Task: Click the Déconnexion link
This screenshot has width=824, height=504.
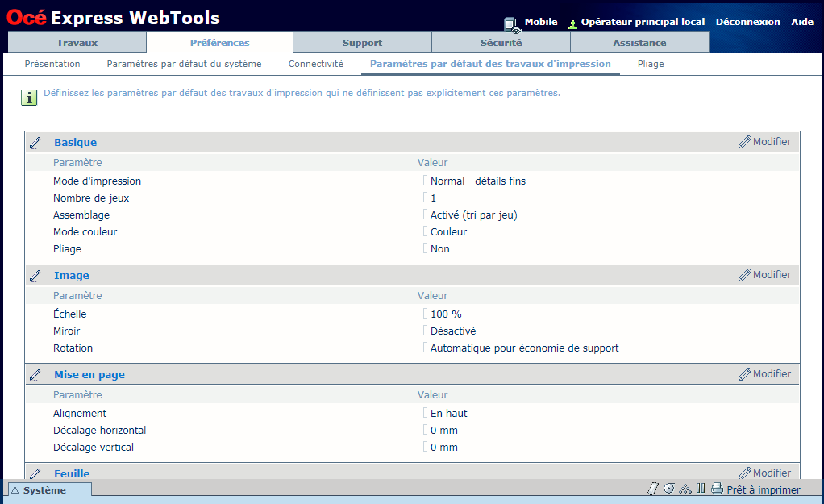Action: click(x=747, y=22)
